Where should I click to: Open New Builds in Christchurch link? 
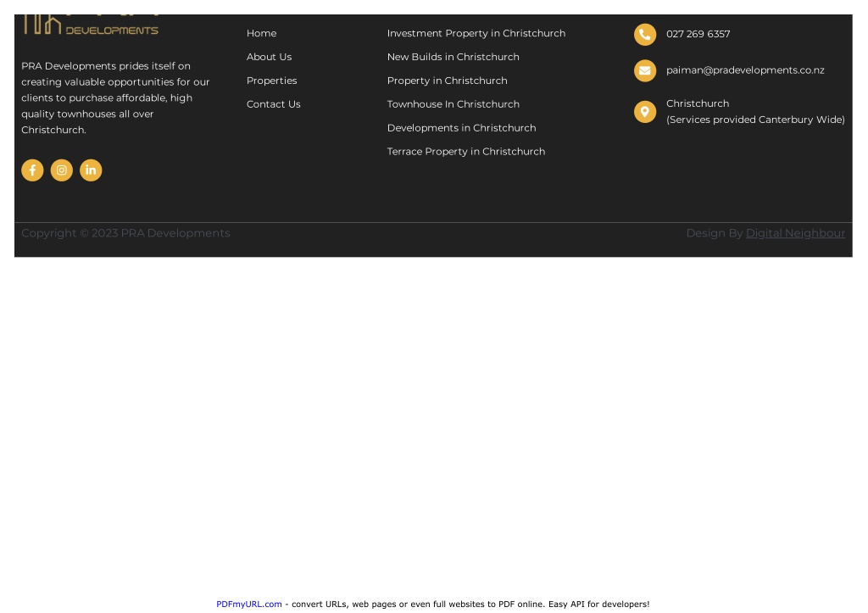pyautogui.click(x=453, y=57)
